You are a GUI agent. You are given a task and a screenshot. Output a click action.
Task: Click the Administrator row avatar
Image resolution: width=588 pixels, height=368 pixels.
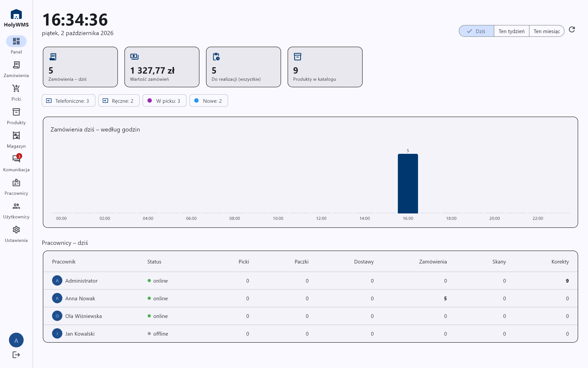click(57, 281)
